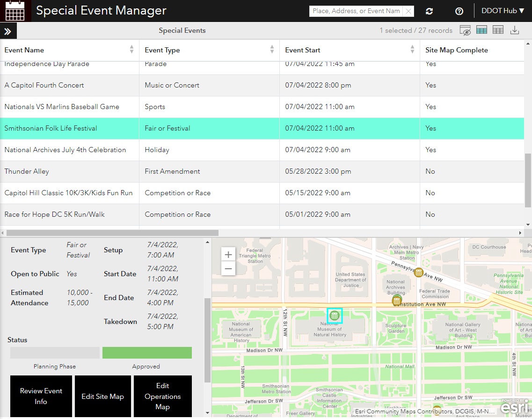Expand the collapsed left side panel

point(8,30)
